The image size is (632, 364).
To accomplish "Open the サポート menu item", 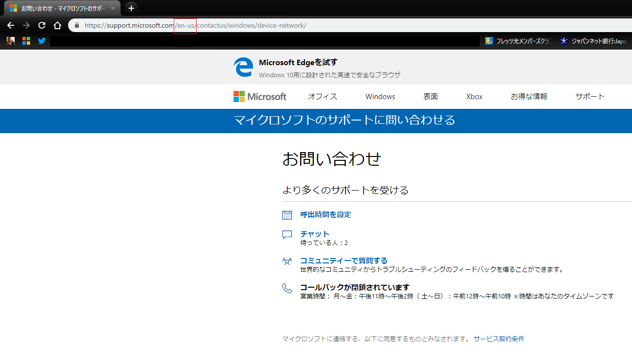I will click(590, 96).
